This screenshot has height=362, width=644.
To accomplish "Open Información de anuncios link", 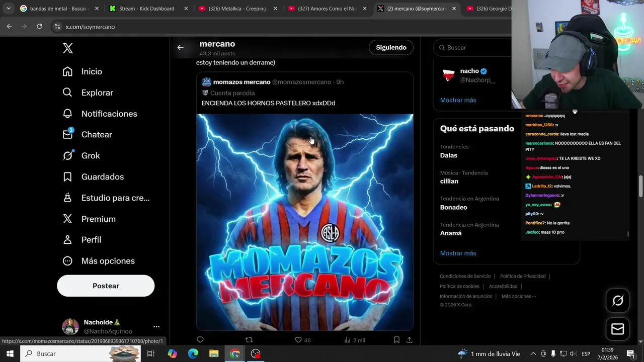I will [466, 296].
